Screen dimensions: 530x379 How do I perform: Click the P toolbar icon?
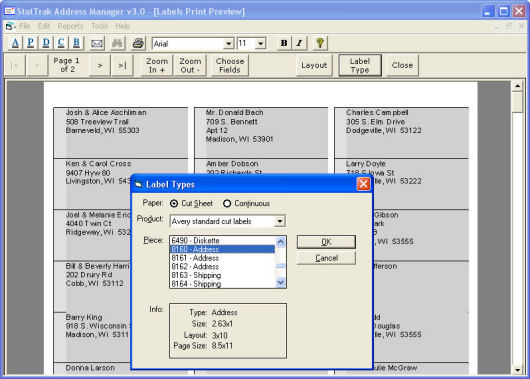(x=30, y=43)
